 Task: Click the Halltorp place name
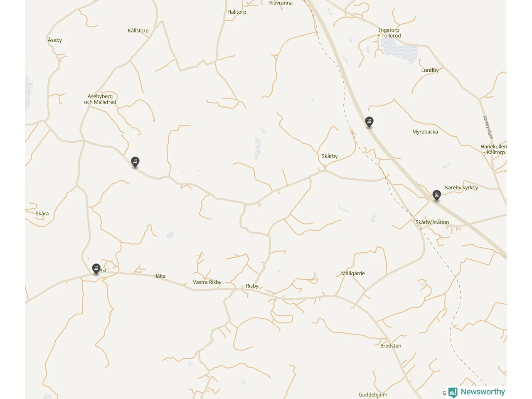[236, 12]
